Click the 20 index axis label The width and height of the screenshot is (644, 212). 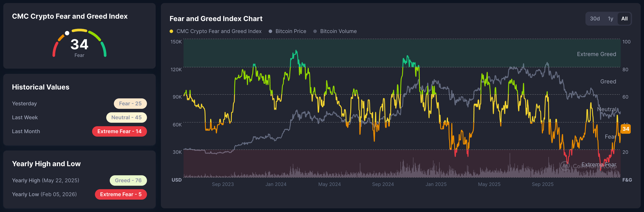click(625, 152)
